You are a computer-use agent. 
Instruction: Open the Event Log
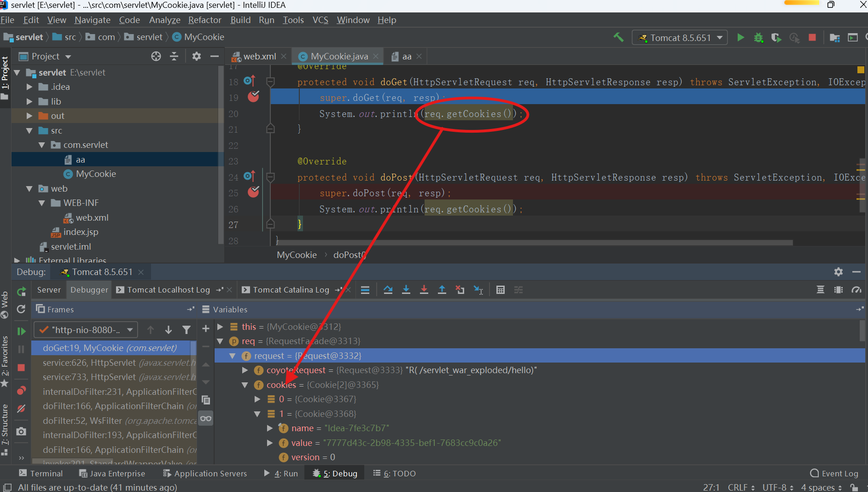834,474
